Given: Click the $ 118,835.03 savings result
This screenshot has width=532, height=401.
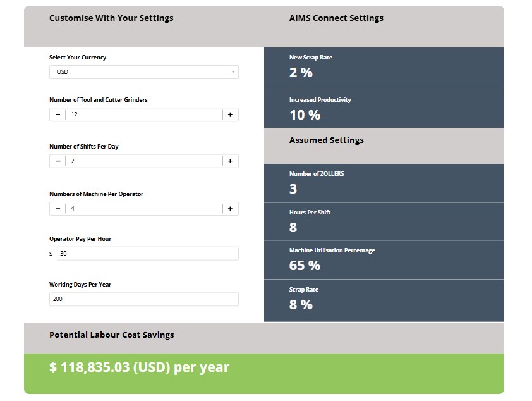Looking at the screenshot, I should 140,367.
